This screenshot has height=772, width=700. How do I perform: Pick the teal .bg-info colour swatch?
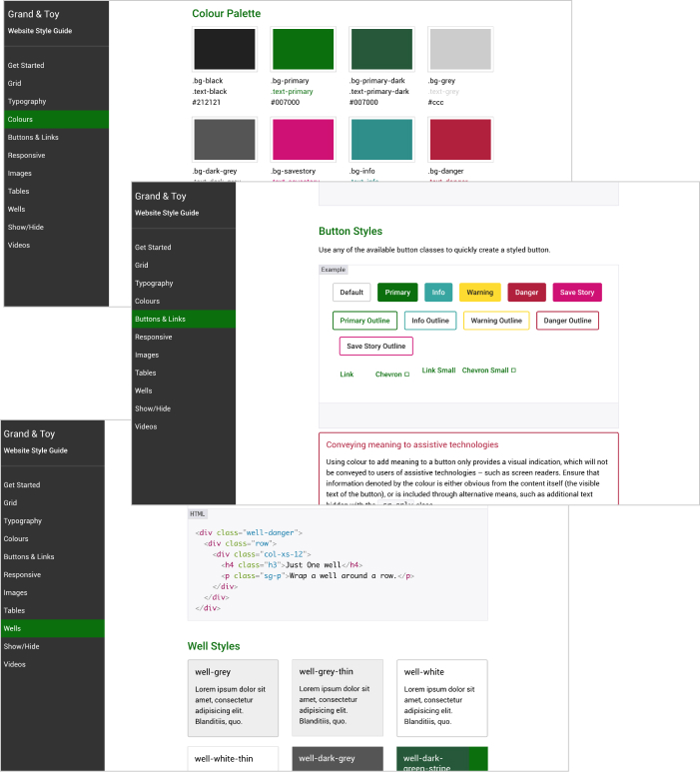(x=381, y=138)
